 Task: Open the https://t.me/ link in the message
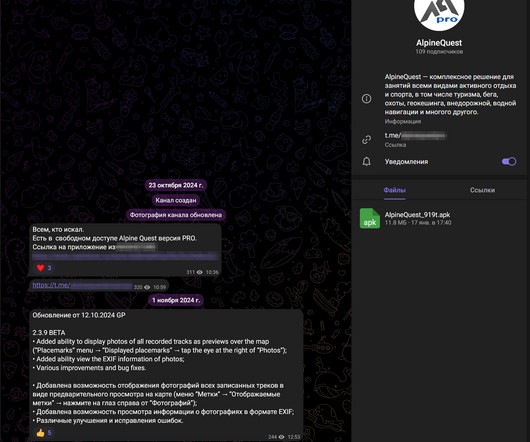coord(82,286)
